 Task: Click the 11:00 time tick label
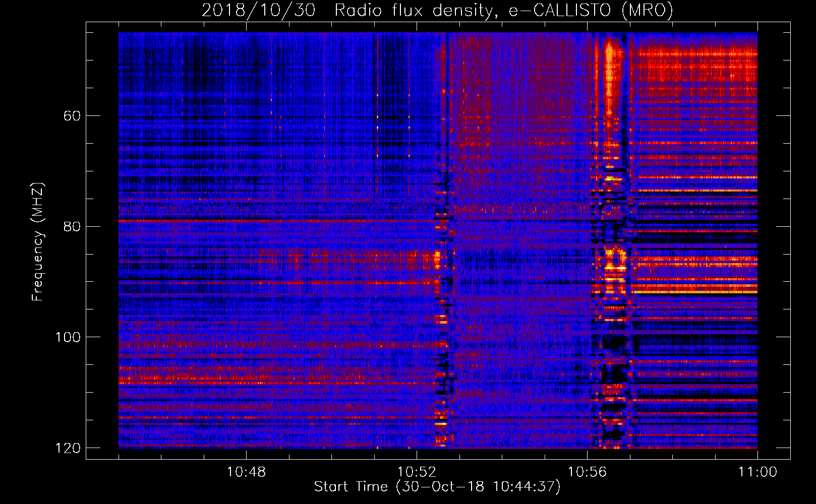click(x=757, y=472)
